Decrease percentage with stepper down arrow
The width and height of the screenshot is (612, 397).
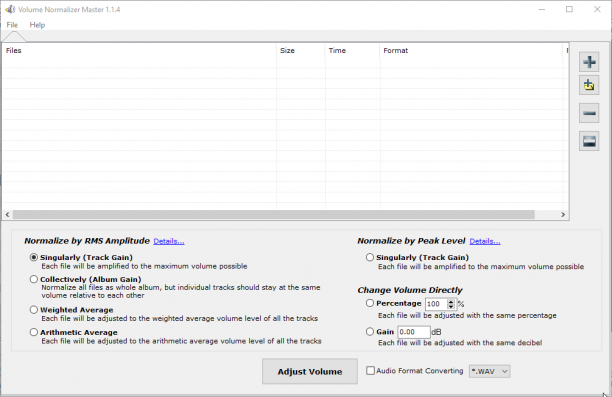click(x=451, y=306)
